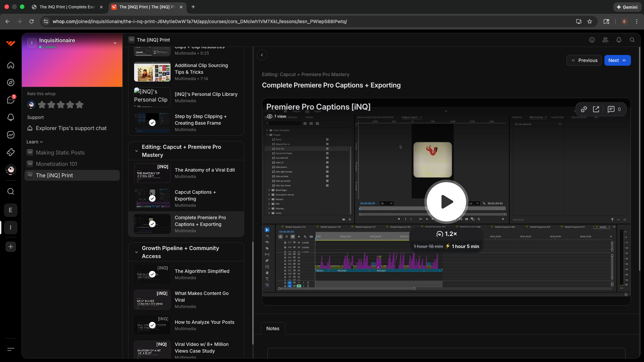Screen dimensions: 644x362
Task: Open video comments via the speech bubble icon
Action: click(x=611, y=109)
